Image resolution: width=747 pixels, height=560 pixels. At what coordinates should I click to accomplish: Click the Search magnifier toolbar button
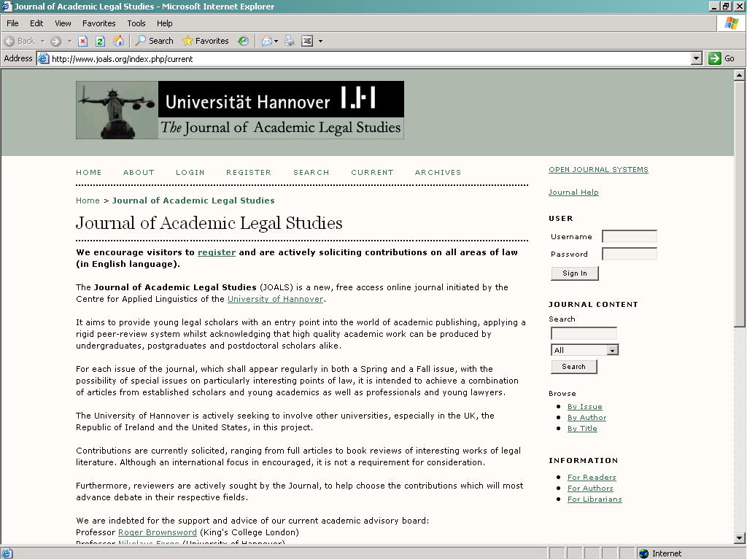[x=154, y=41]
